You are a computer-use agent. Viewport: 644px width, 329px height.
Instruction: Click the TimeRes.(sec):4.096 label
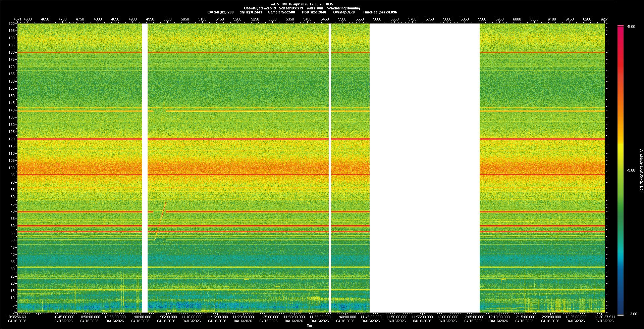click(380, 12)
